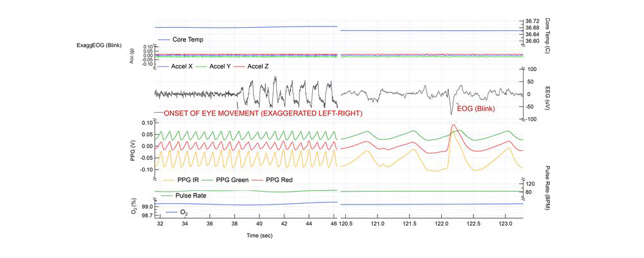
Task: Click the 40 tick on time axis
Action: [x=260, y=224]
